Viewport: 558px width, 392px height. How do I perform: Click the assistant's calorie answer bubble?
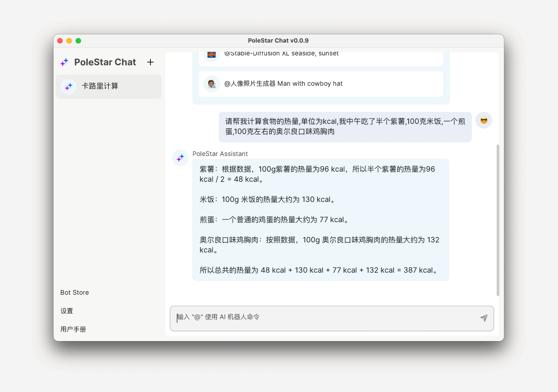(x=320, y=219)
